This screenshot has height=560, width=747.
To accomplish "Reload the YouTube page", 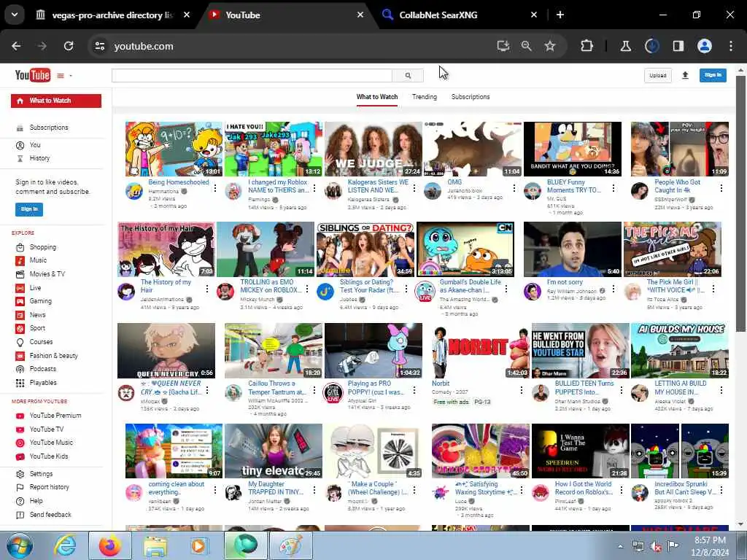I will point(69,46).
